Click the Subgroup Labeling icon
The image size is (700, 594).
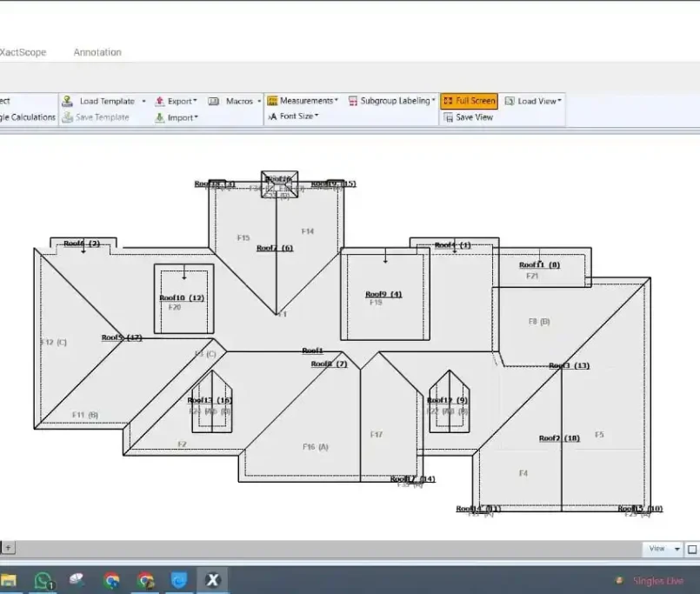(x=353, y=101)
